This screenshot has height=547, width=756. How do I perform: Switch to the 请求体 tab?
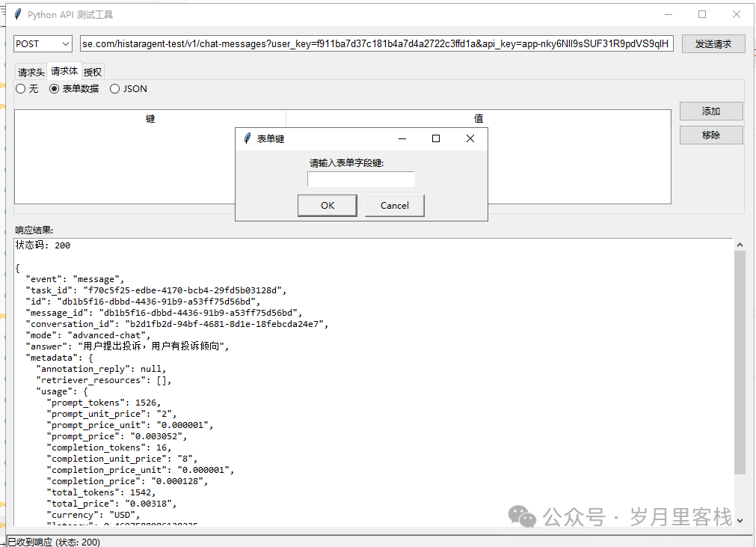[64, 71]
